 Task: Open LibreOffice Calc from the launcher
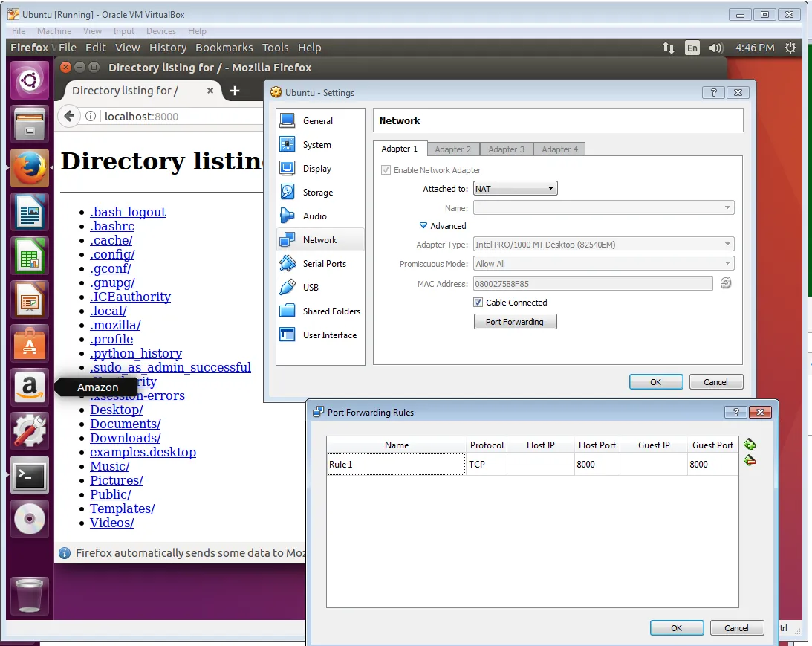30,256
